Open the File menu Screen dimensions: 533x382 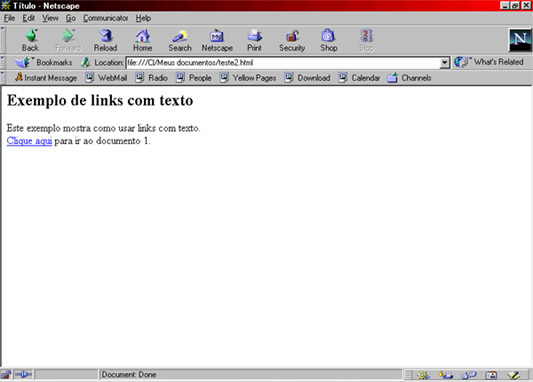click(x=9, y=18)
